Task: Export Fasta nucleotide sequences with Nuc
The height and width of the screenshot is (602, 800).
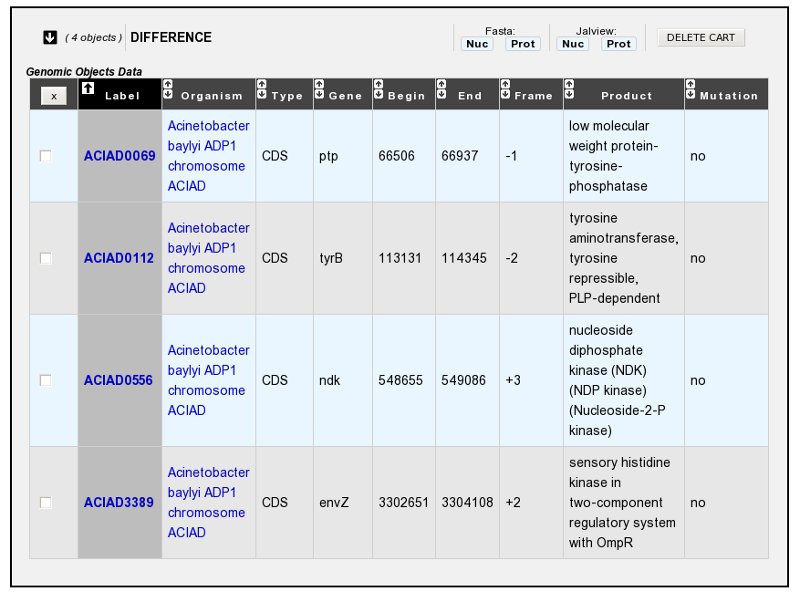Action: (477, 44)
